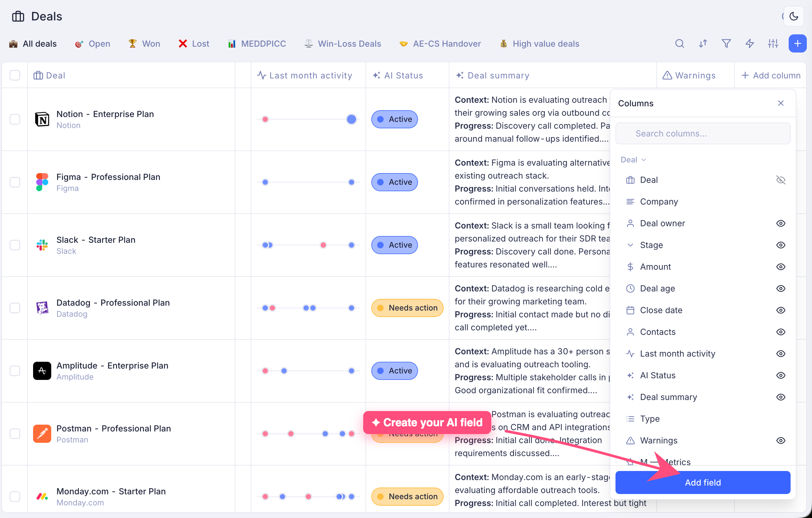Open the Notion - Enterprise Plan deal
Viewport: 812px width, 518px height.
coord(105,114)
